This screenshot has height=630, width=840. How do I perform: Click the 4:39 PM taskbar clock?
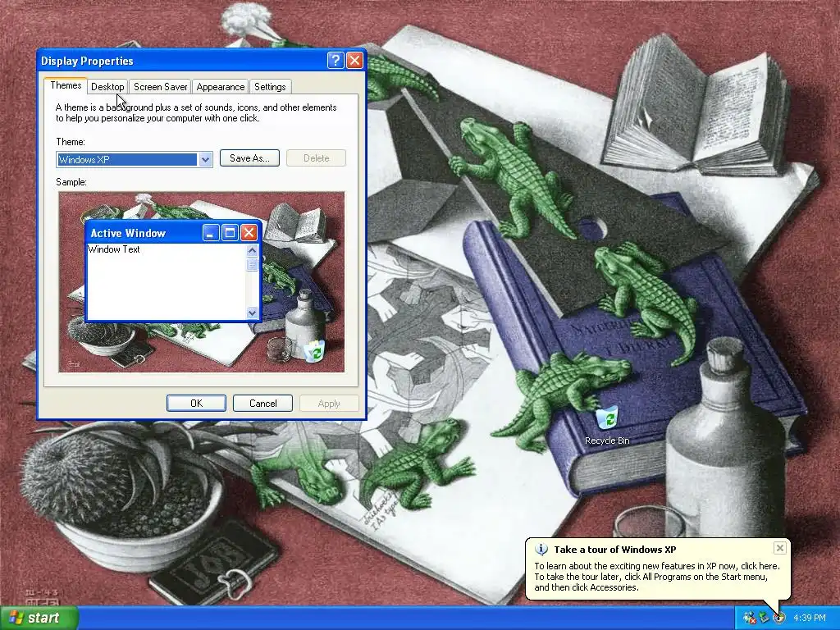[x=810, y=619]
